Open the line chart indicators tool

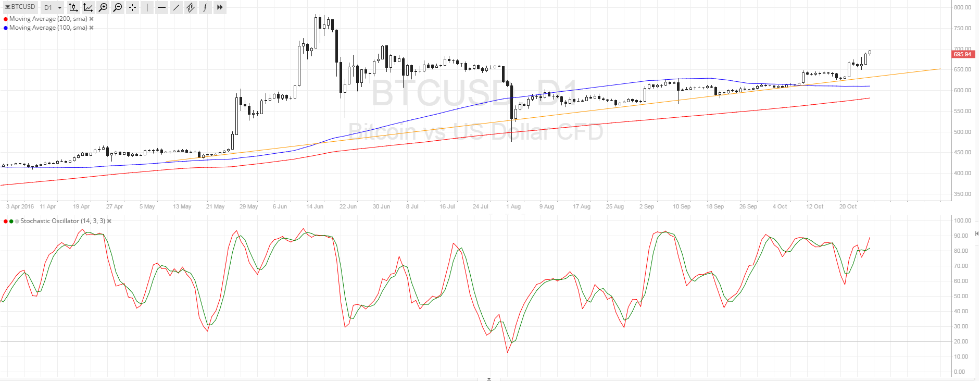coord(88,7)
